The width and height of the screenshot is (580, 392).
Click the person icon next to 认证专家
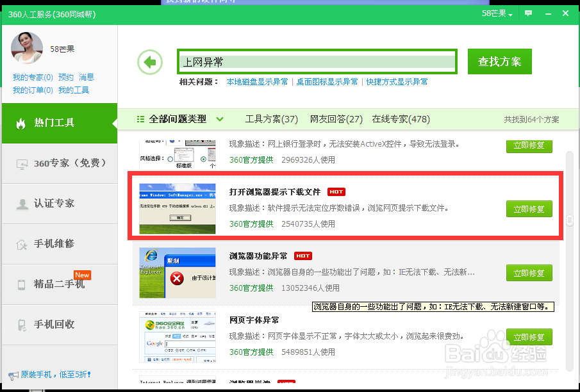click(x=22, y=204)
